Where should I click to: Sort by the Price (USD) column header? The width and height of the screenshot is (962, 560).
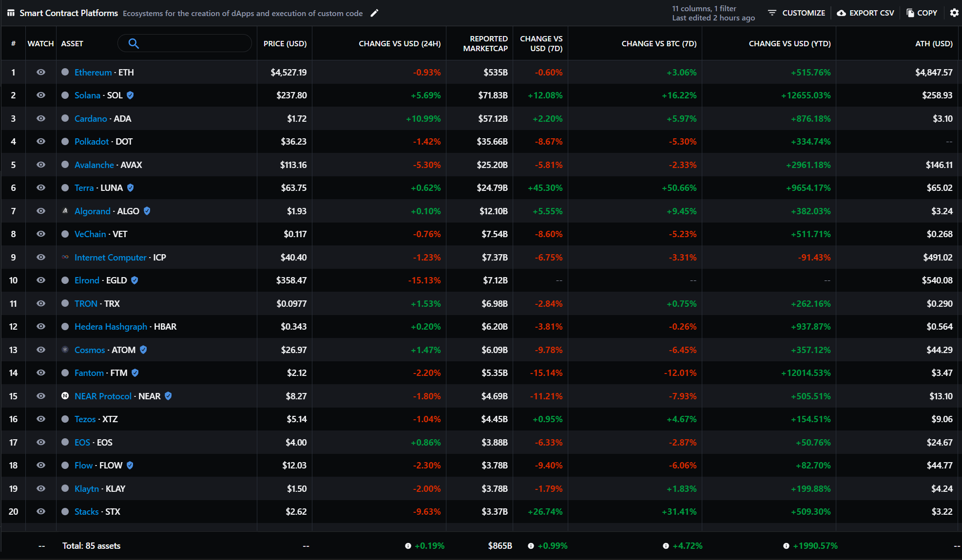click(285, 43)
